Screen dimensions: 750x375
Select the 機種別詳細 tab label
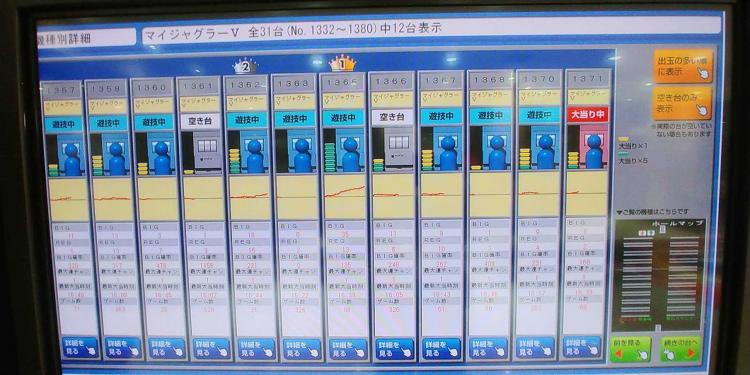pyautogui.click(x=87, y=37)
